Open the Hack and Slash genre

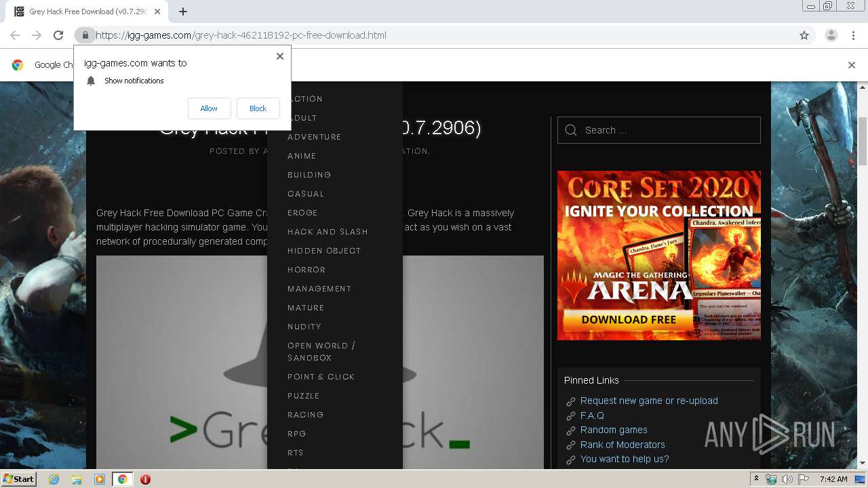(x=328, y=232)
